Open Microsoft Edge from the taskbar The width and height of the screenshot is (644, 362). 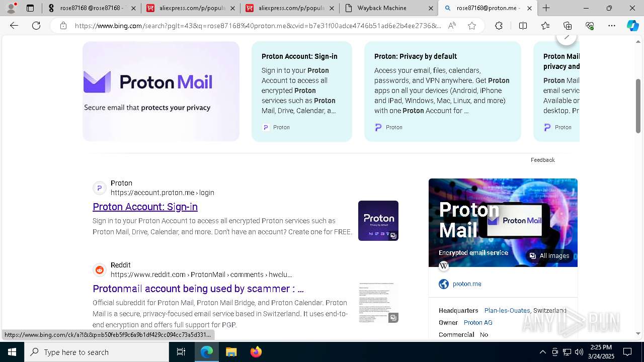tap(207, 352)
